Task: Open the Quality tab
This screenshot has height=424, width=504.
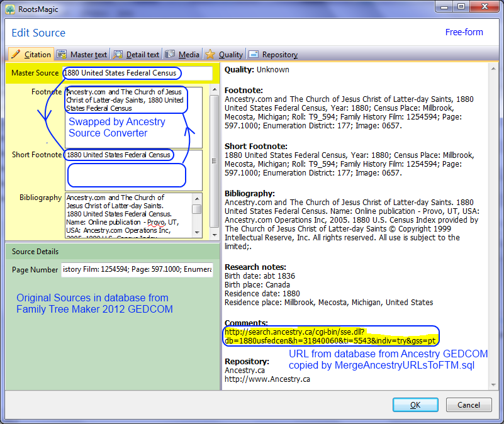Action: point(224,54)
